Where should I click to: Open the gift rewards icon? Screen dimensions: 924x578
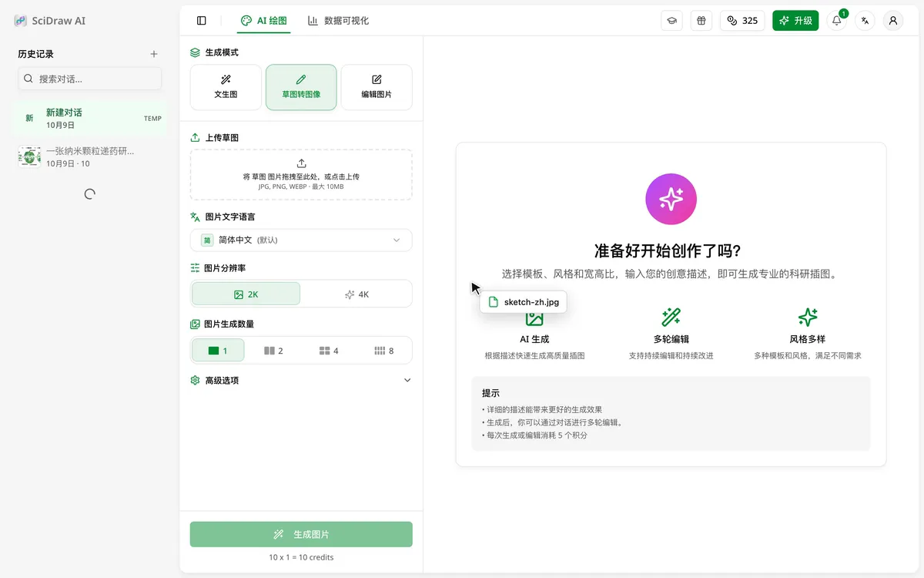pyautogui.click(x=701, y=21)
